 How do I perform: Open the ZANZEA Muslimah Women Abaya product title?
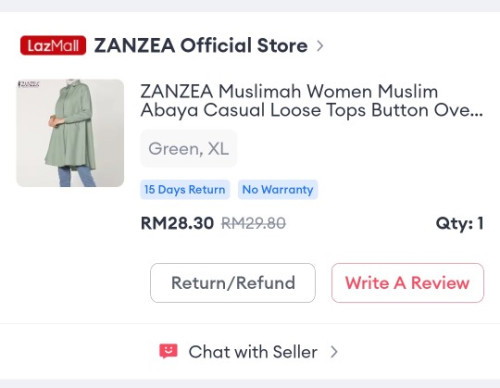point(311,101)
